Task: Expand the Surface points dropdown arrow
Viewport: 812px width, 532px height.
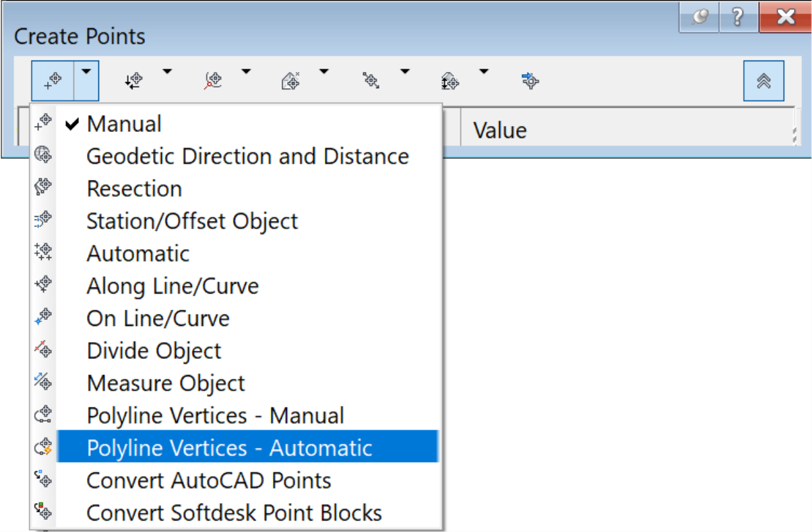Action: click(323, 70)
